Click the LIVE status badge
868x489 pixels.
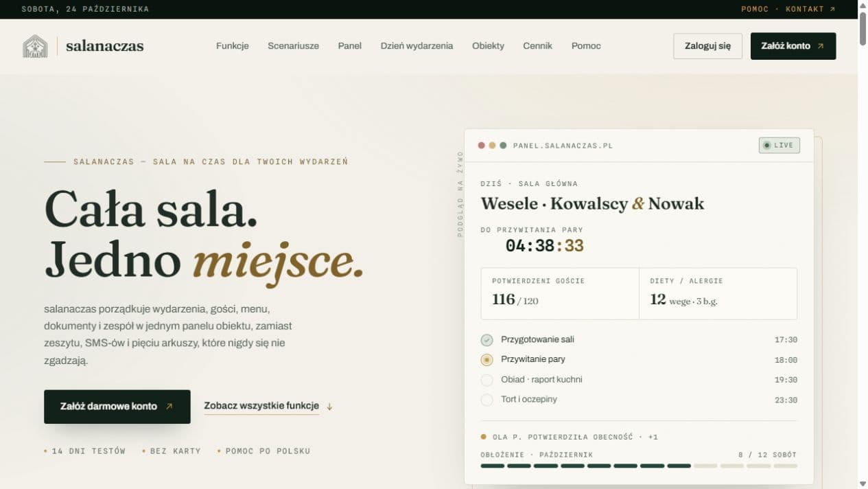[x=779, y=146]
